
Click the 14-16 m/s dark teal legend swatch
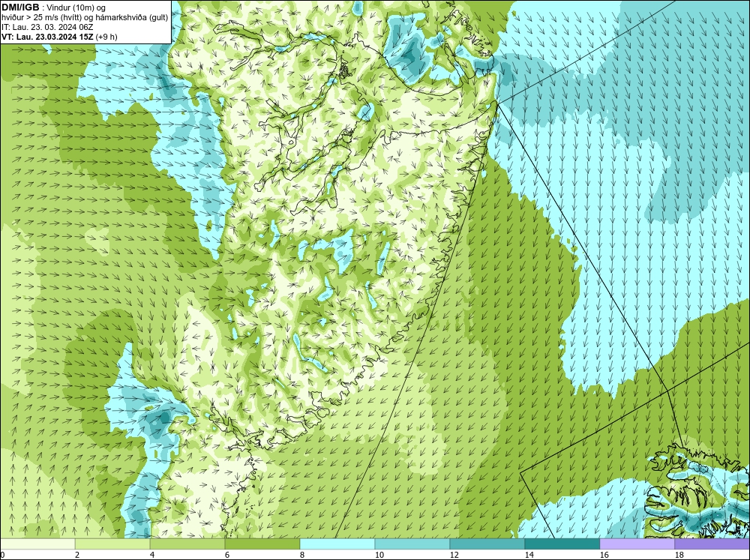562,544
